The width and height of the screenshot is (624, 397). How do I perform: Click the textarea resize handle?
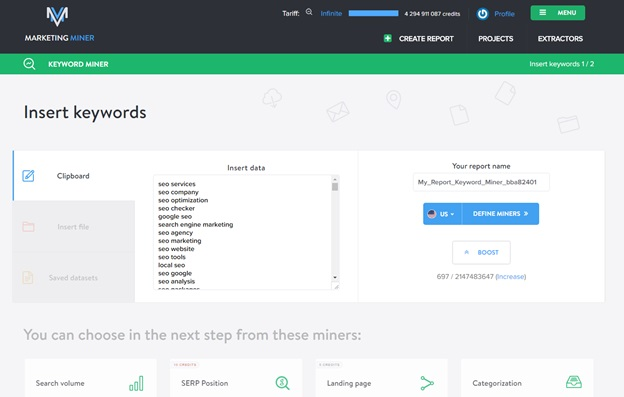pos(336,286)
